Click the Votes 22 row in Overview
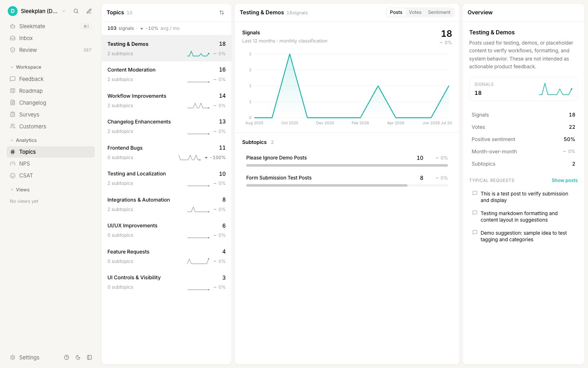 [x=523, y=127]
